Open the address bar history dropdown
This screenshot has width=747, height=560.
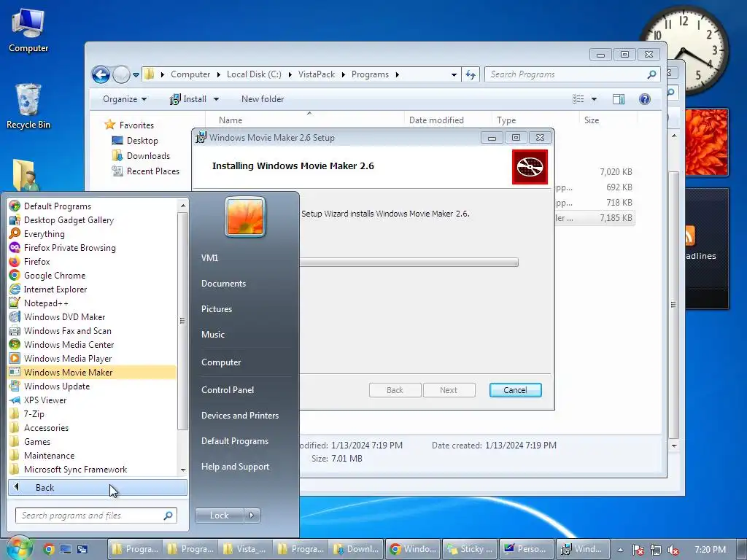click(x=454, y=75)
